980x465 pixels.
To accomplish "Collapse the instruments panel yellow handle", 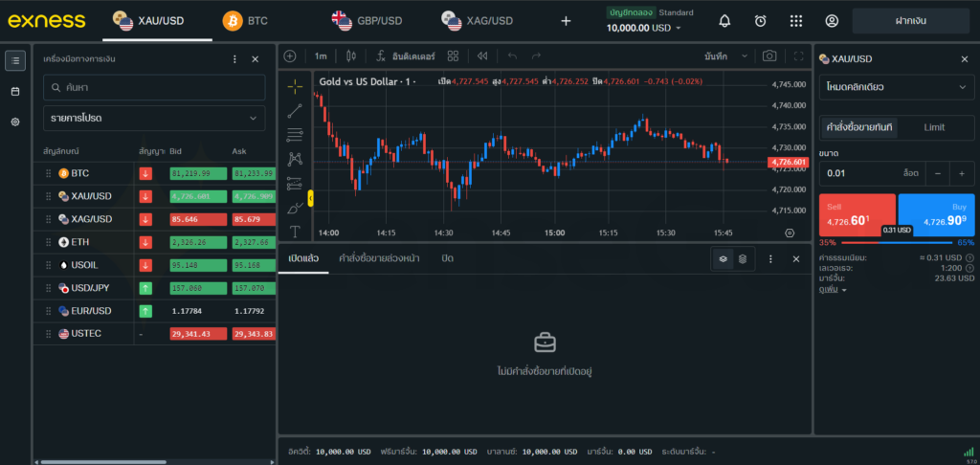I will click(x=311, y=199).
